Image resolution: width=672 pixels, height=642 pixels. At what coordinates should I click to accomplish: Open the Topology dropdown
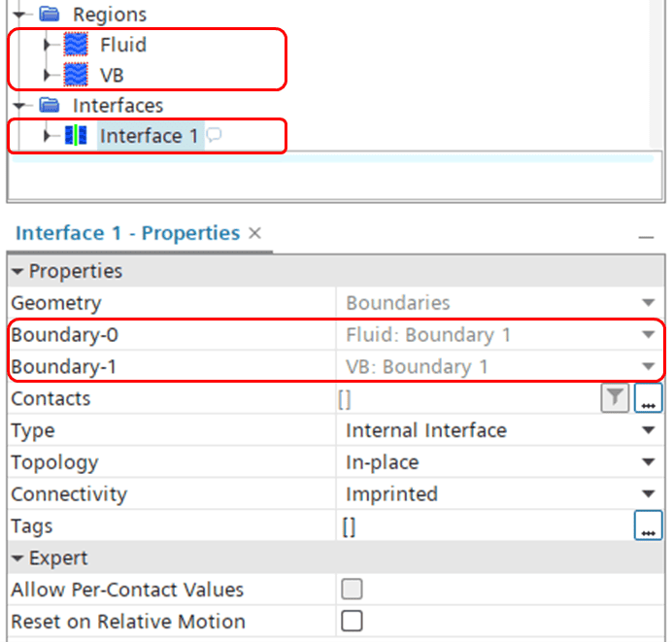pos(648,462)
